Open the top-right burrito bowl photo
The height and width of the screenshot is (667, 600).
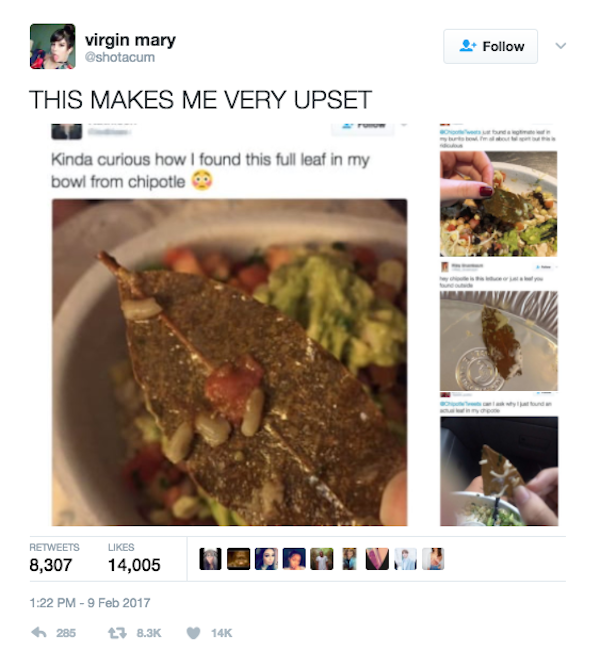pos(499,204)
